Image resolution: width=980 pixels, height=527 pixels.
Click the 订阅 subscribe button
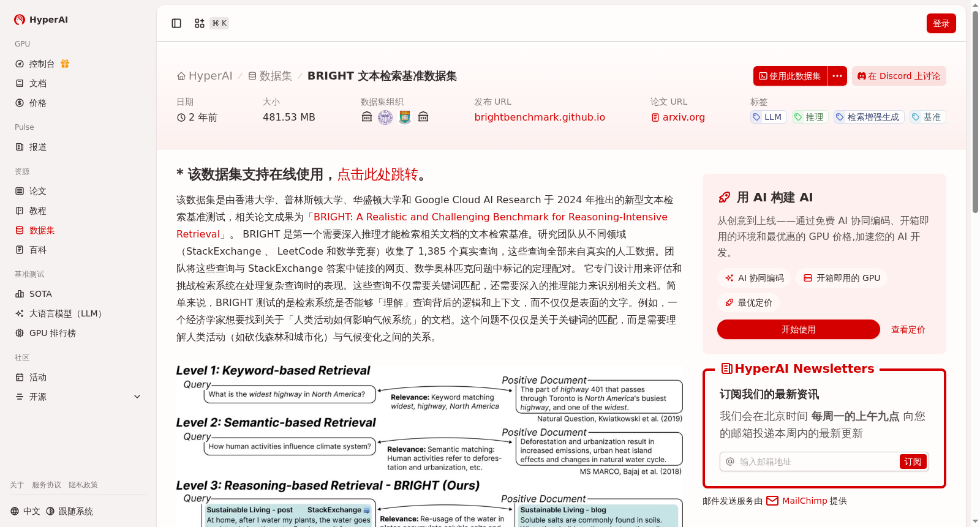pyautogui.click(x=913, y=462)
